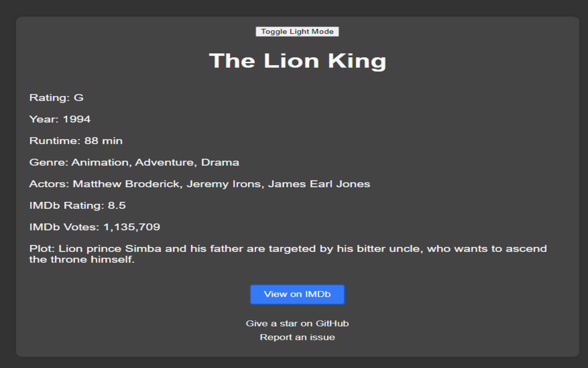The image size is (588, 368).
Task: Select the Rating: G text line
Action: (x=57, y=98)
